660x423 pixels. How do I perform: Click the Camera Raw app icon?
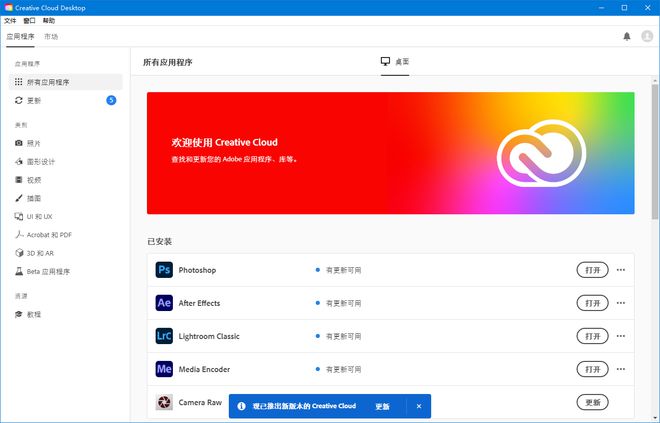click(x=164, y=402)
